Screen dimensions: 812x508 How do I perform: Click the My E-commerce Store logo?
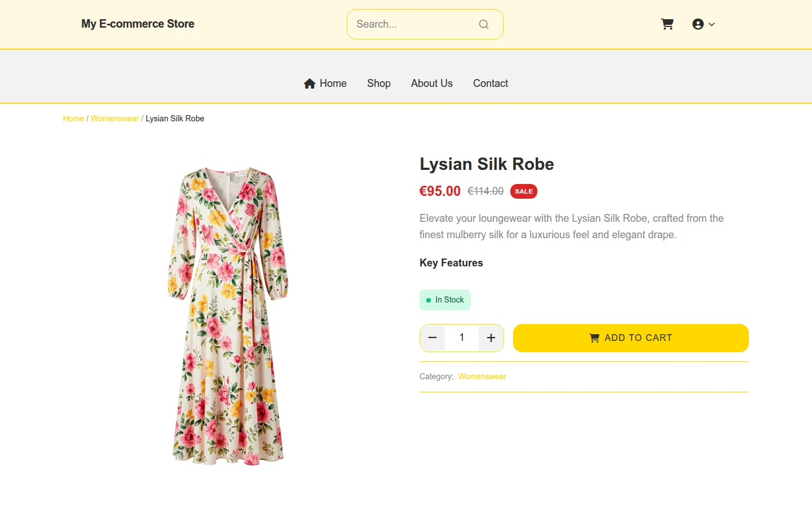(138, 24)
